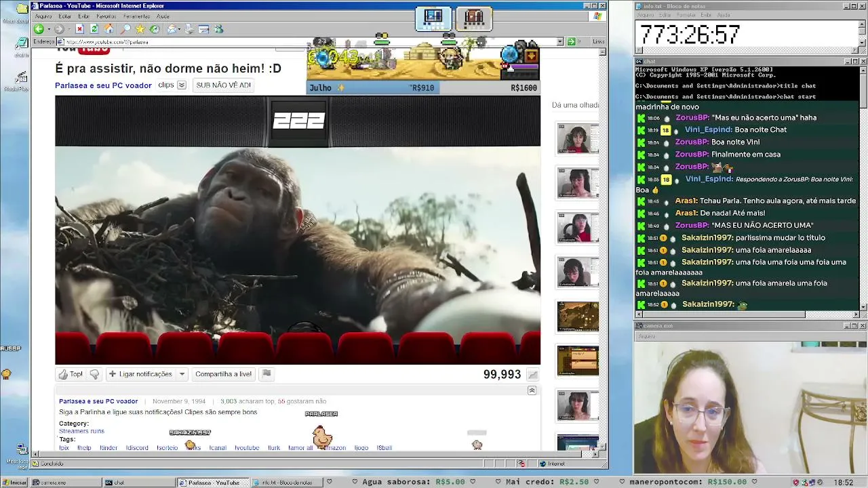Open the Parlasea e seu PC voador channel link

pyautogui.click(x=103, y=85)
